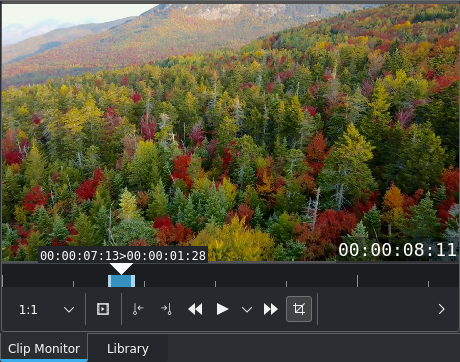Toggle the insert zone in project bin icon
The image size is (460, 362).
[x=103, y=309]
